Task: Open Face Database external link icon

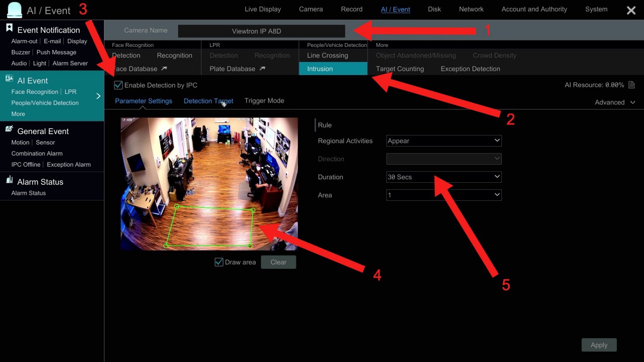Action: pos(164,69)
